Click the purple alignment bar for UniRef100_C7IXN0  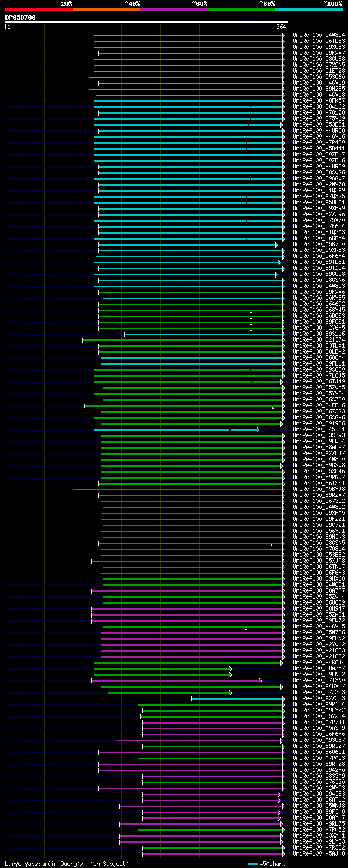coord(176,681)
